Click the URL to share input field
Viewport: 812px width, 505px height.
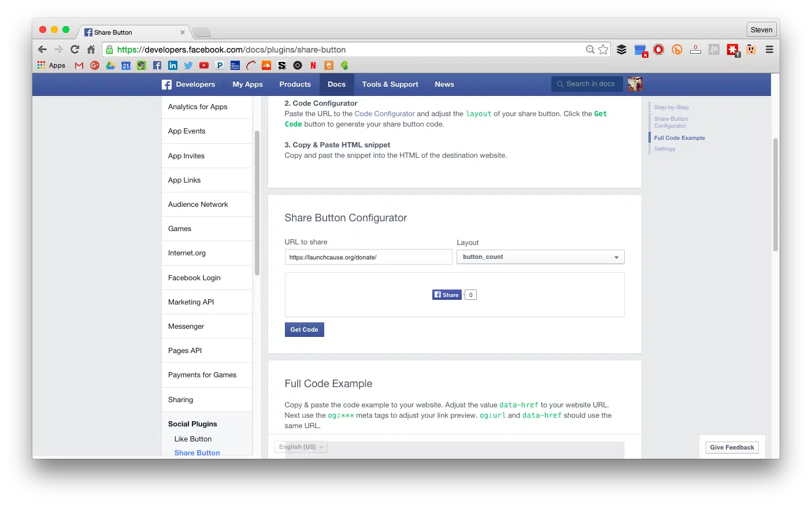(x=368, y=257)
